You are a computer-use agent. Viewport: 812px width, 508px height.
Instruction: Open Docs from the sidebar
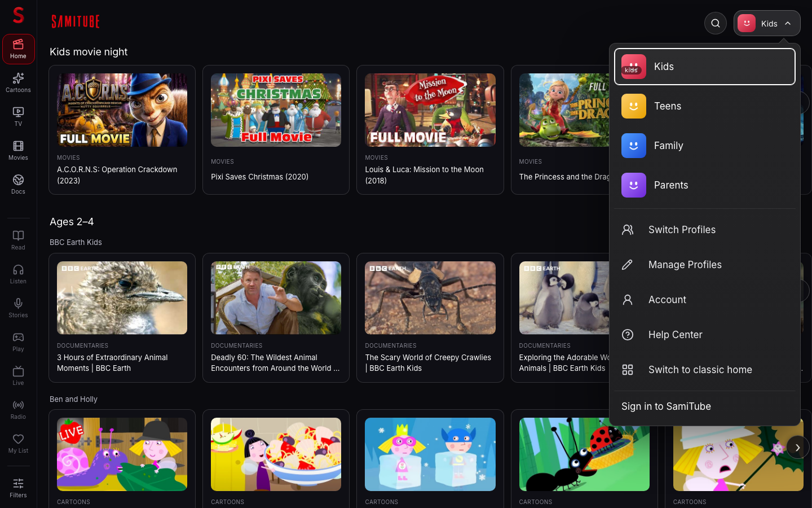(x=18, y=185)
